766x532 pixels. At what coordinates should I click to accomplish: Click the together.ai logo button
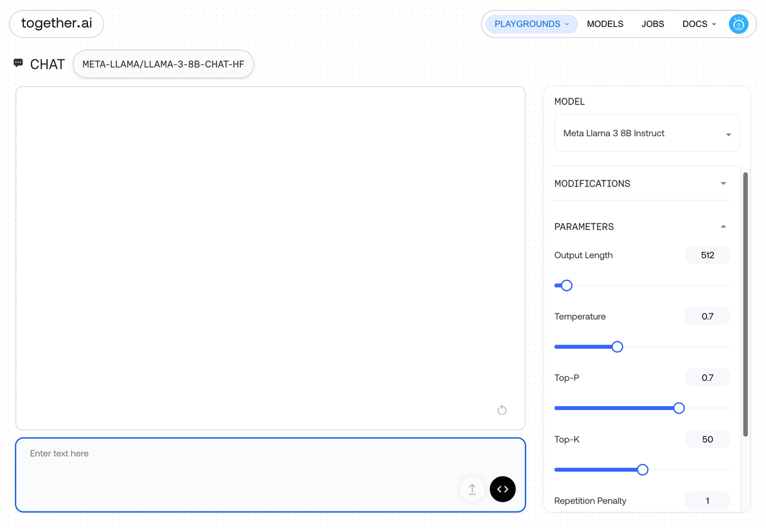coord(57,23)
